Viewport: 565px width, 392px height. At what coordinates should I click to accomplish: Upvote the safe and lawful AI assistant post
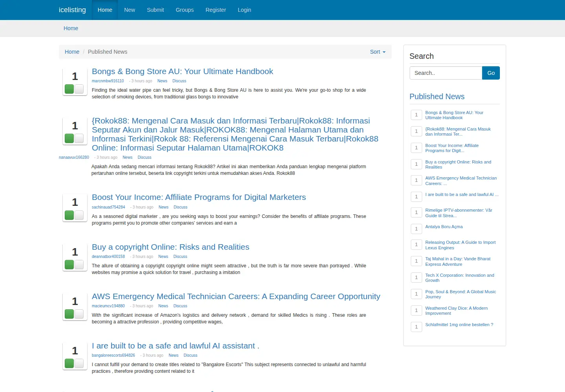pos(69,363)
